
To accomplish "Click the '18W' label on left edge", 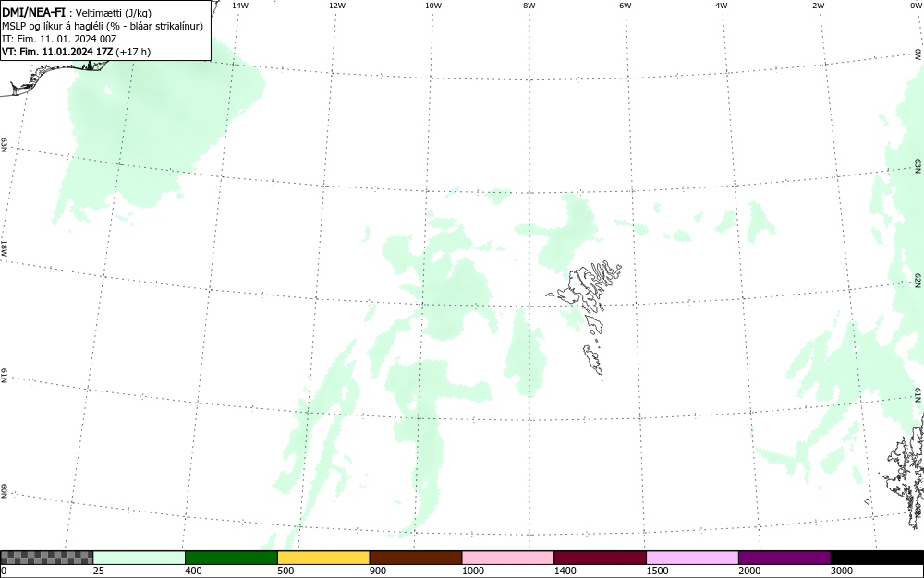I will [4, 247].
